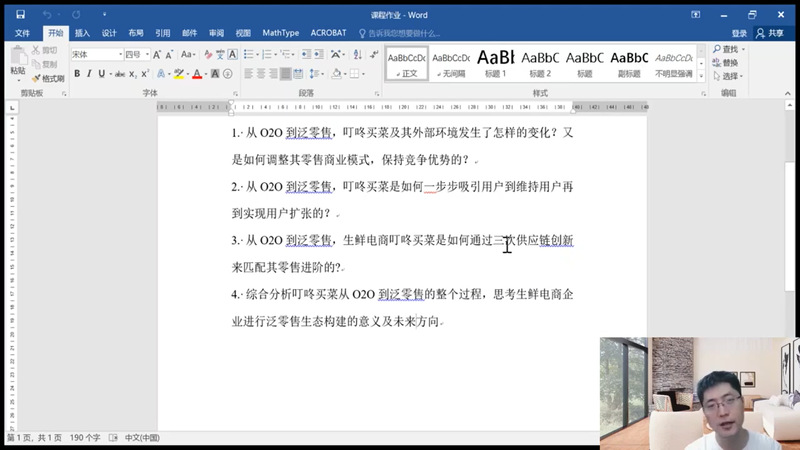Select the 标题 1 heading style
800x450 pixels.
click(496, 61)
